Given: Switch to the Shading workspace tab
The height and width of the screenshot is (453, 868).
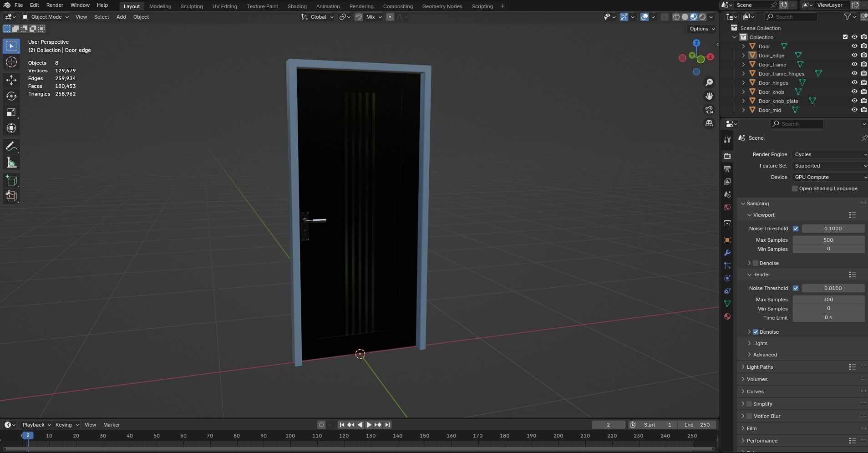Looking at the screenshot, I should coord(297,6).
